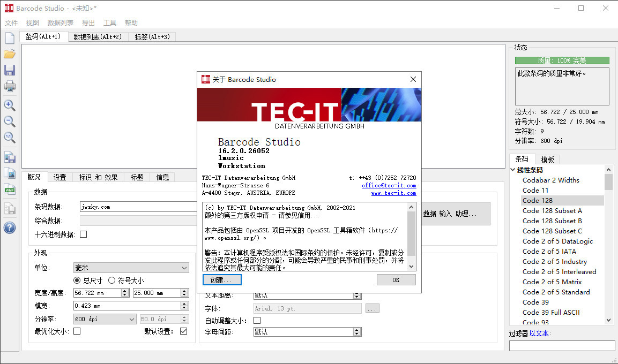Open the 工具 menu

click(x=109, y=23)
